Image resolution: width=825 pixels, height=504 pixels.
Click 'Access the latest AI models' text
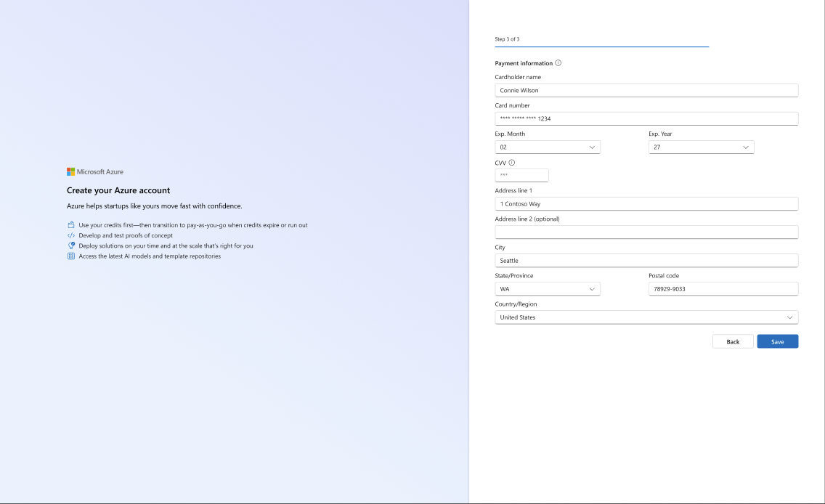(x=150, y=256)
